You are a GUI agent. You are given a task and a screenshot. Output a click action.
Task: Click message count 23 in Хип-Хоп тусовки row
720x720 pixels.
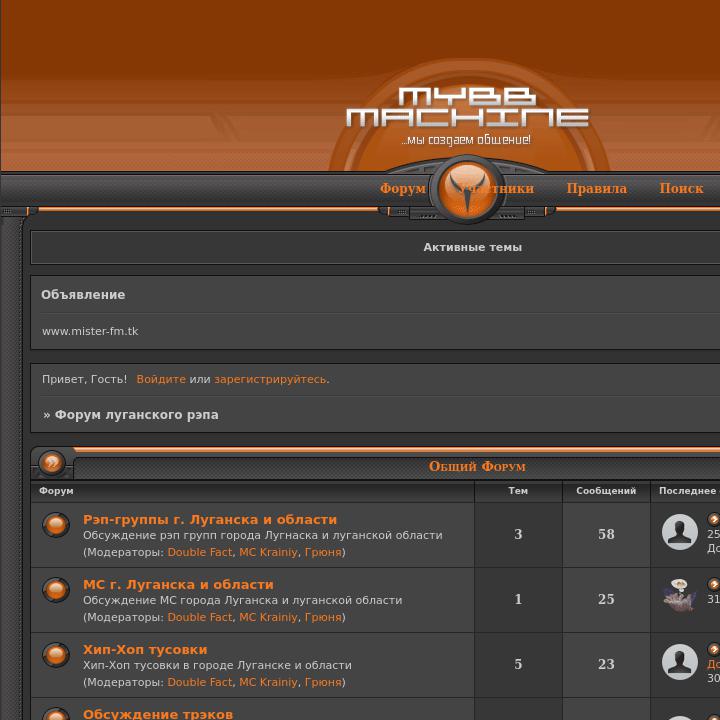[x=606, y=664]
